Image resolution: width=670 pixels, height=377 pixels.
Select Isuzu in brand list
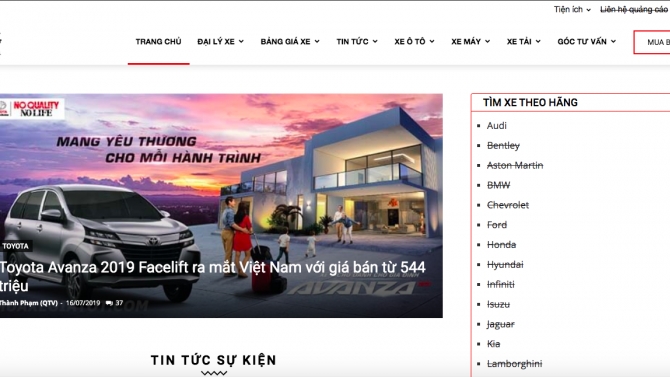tap(498, 304)
